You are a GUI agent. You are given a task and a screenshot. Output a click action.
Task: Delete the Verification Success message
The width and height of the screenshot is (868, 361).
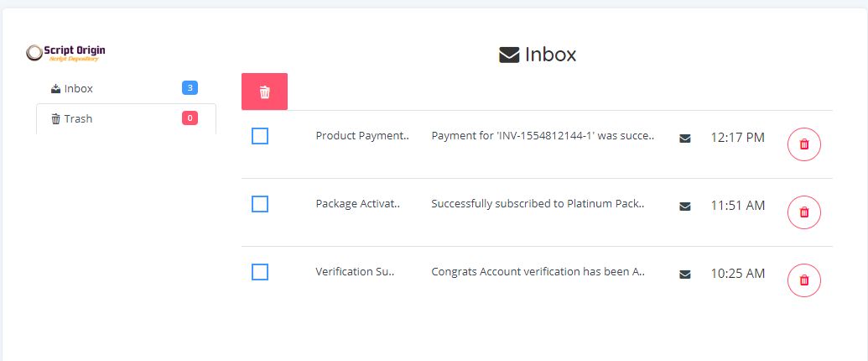tap(804, 280)
